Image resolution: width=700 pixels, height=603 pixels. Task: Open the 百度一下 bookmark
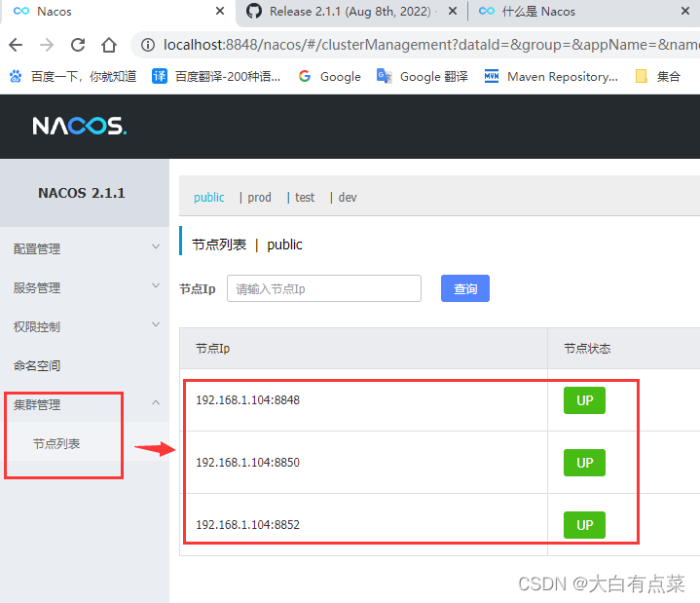pos(73,76)
